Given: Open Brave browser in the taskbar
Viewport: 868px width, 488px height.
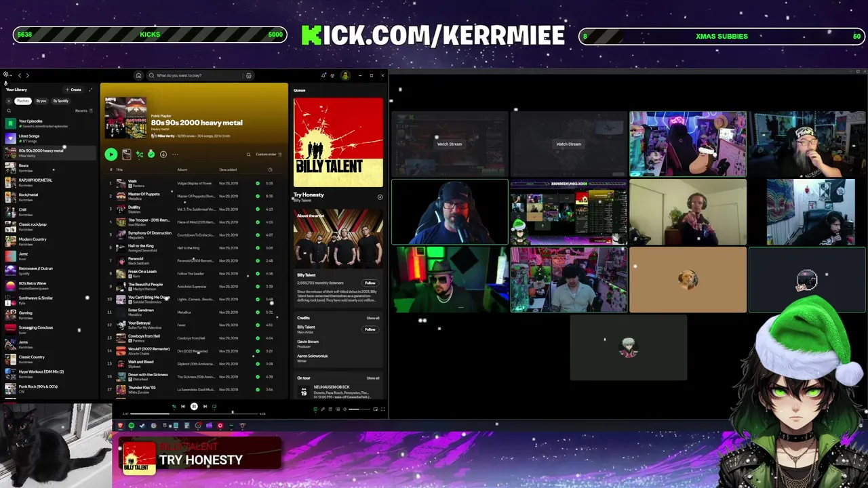Looking at the screenshot, I should click(120, 426).
